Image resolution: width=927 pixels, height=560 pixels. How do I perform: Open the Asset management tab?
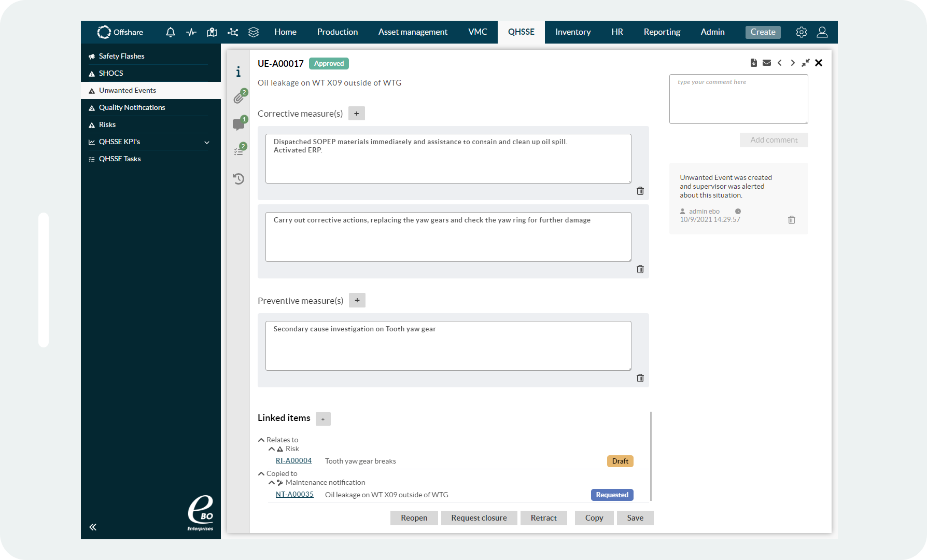point(413,32)
